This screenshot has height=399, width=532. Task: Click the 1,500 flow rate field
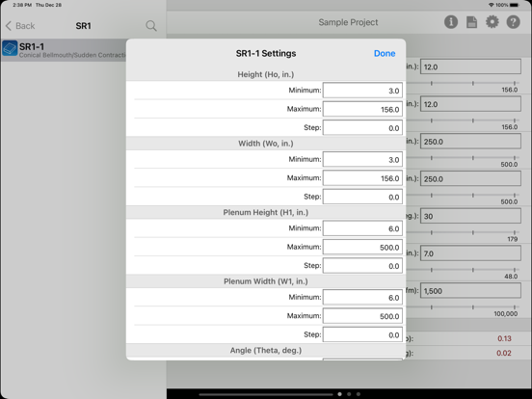coord(470,290)
